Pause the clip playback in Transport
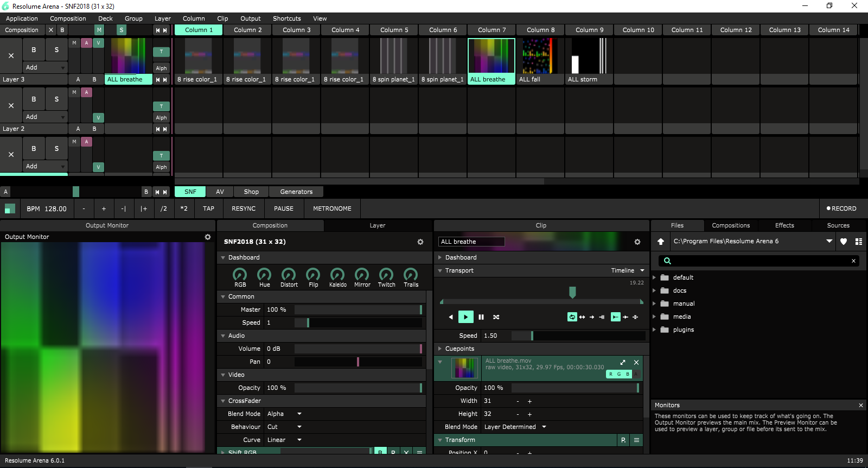Viewport: 868px width, 468px height. (x=481, y=317)
